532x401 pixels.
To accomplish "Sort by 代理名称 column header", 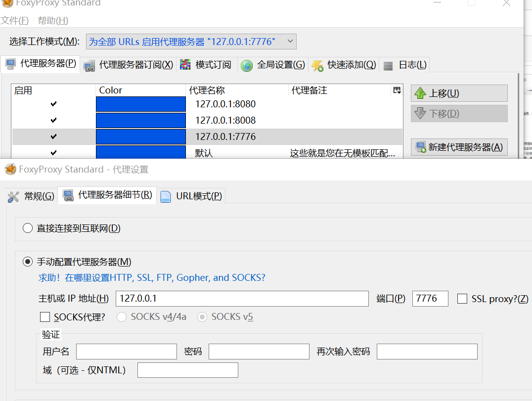I will point(237,90).
